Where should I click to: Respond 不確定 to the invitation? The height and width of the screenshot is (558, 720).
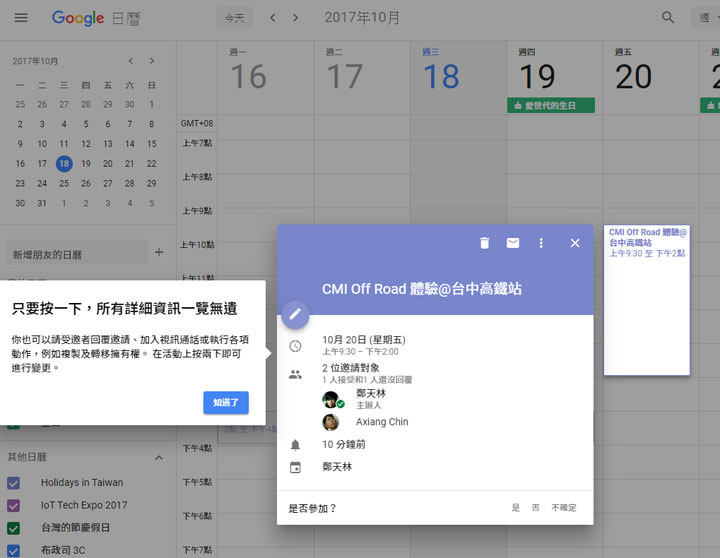click(x=563, y=507)
